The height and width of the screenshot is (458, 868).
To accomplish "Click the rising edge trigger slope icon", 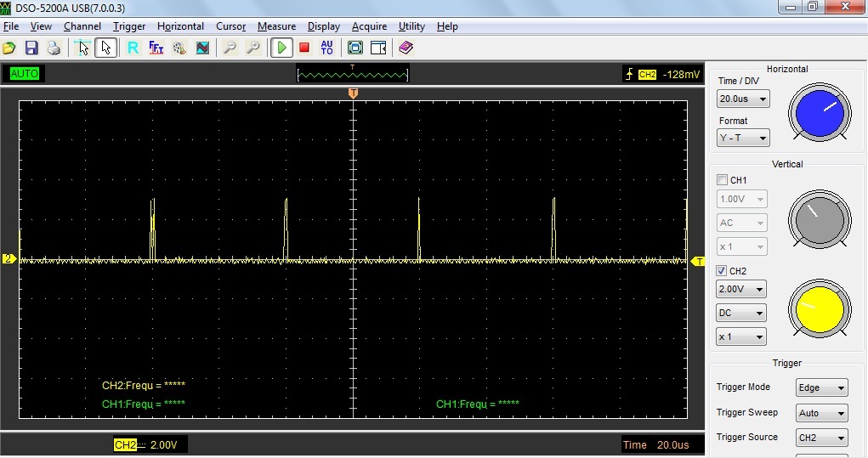I will 629,74.
